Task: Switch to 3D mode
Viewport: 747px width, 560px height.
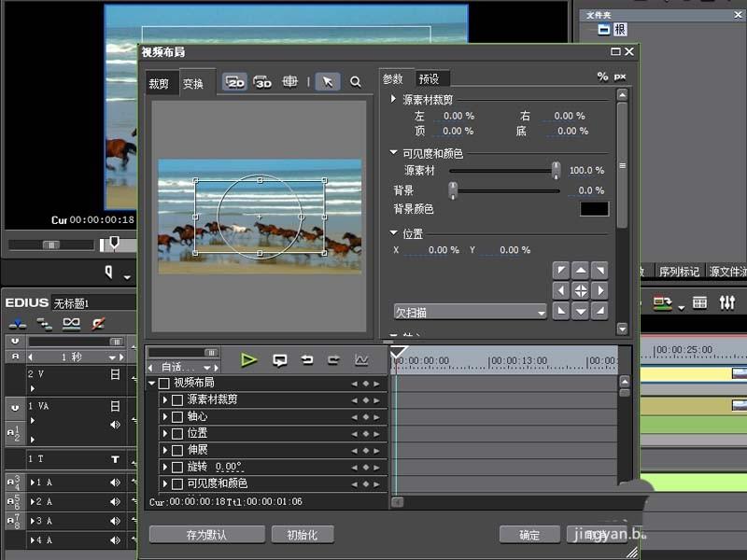Action: [261, 82]
